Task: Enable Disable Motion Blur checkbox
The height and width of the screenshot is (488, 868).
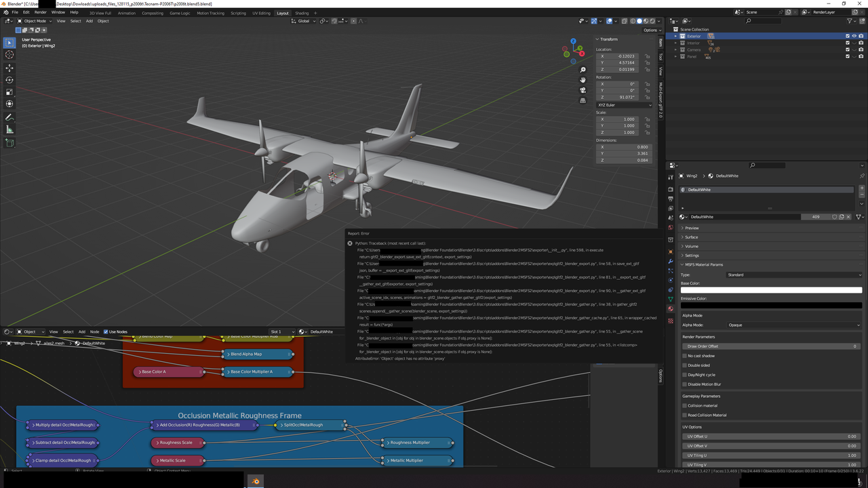Action: click(685, 384)
